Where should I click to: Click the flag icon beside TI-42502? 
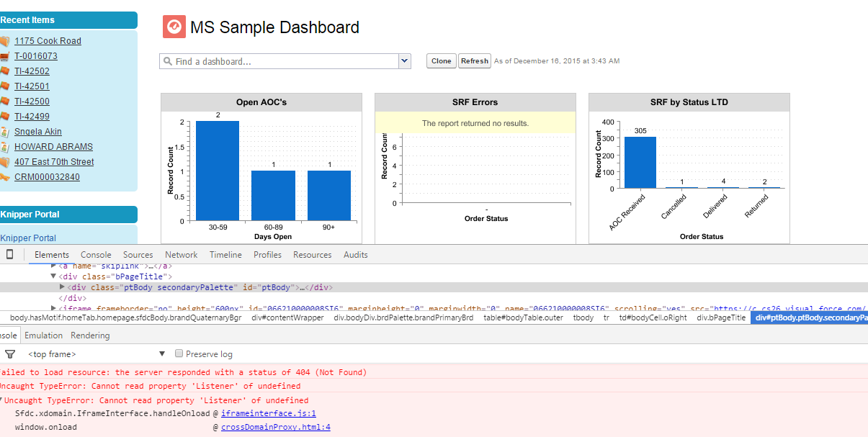coord(5,71)
